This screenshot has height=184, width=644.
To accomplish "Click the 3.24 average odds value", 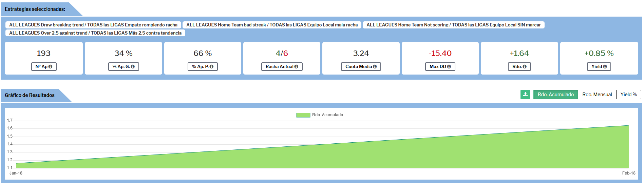I will (361, 53).
